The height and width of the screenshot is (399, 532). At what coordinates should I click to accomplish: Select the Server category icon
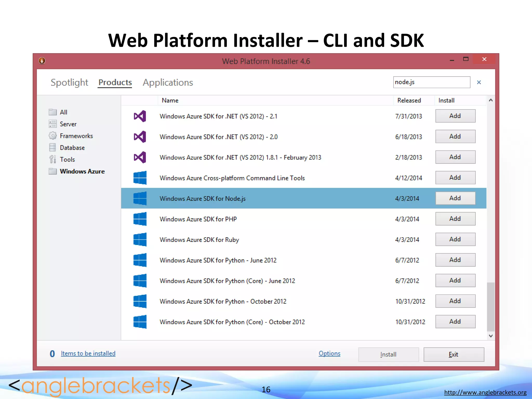[52, 124]
